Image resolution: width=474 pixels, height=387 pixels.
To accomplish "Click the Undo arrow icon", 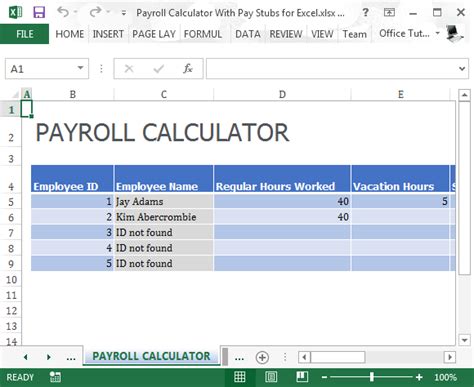I will [63, 12].
